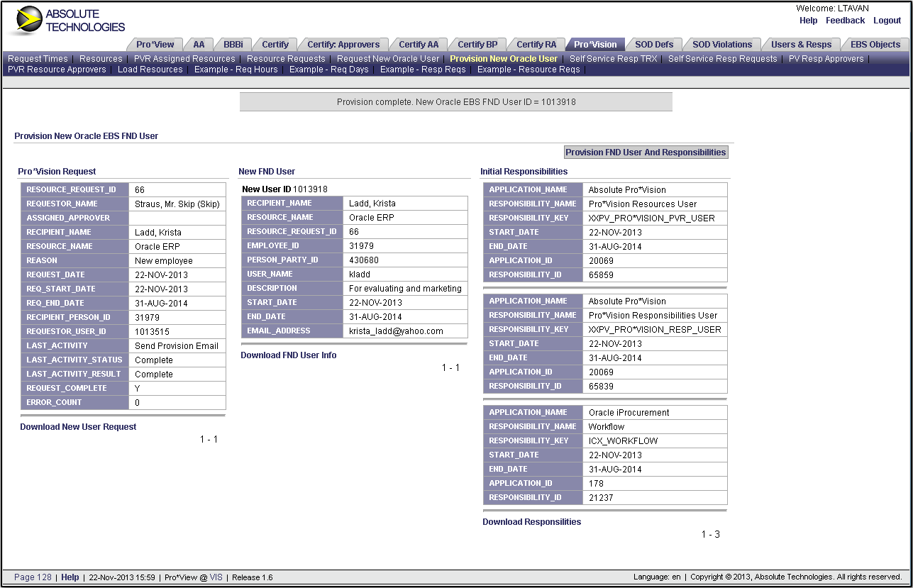
Task: Open Example - Req Hours
Action: 236,70
